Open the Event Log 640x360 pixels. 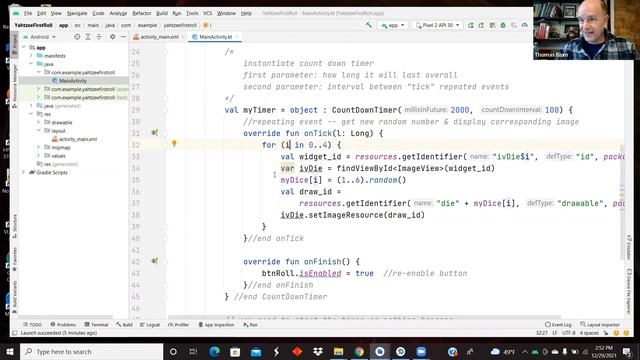(558, 324)
